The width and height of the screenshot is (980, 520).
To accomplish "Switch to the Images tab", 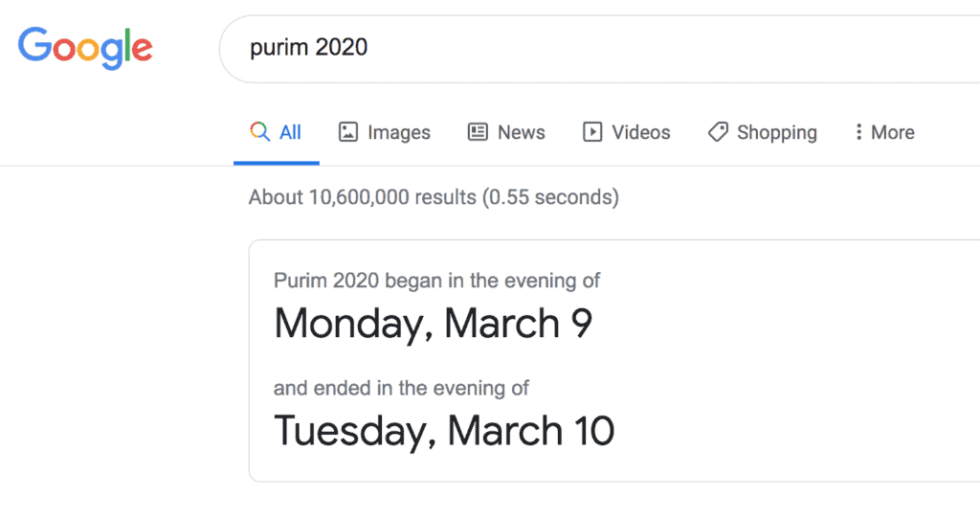I will (399, 132).
